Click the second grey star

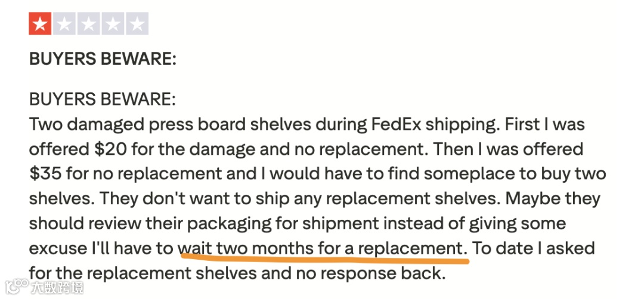(64, 24)
